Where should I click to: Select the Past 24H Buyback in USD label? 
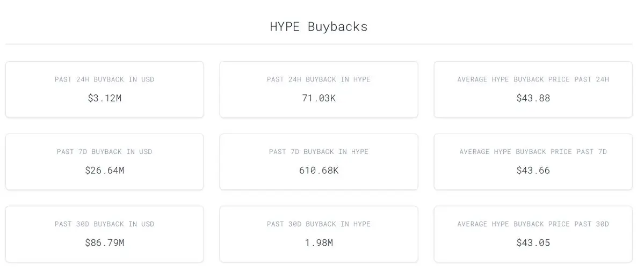tap(104, 79)
